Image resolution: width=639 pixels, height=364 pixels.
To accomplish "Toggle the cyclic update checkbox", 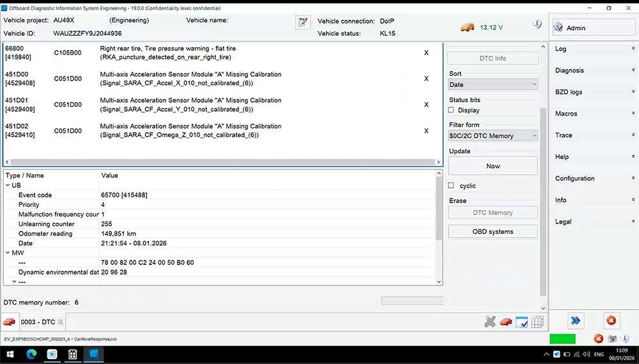I will click(452, 186).
